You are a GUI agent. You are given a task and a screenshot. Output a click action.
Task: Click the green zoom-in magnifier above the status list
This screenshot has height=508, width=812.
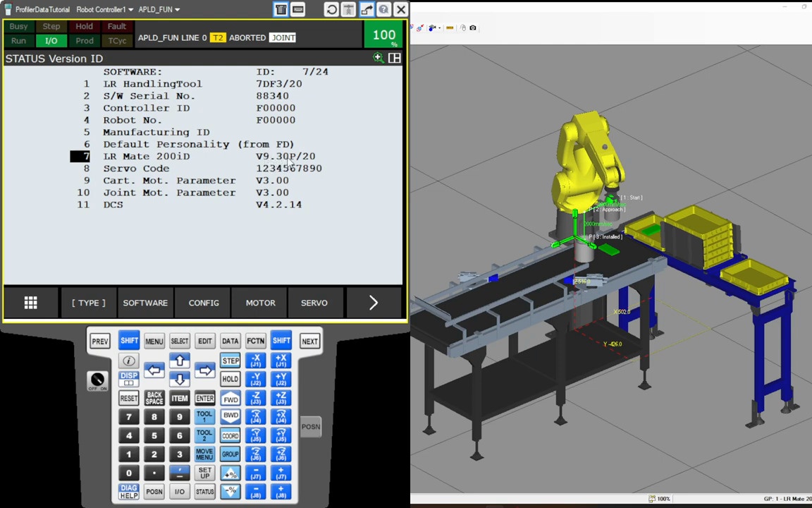tap(378, 57)
